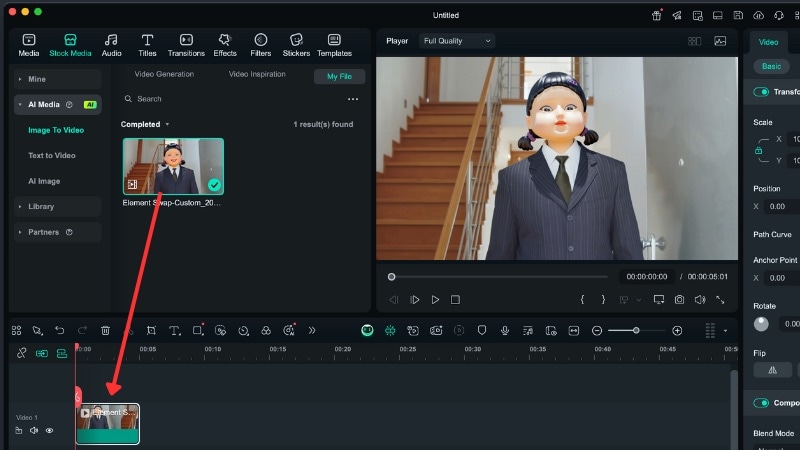
Task: Expand the Library section
Action: click(58, 207)
